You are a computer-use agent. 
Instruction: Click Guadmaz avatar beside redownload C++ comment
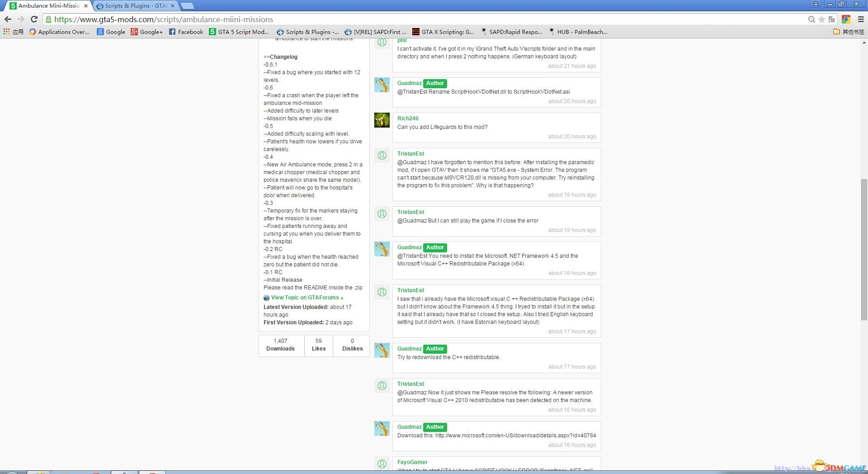pyautogui.click(x=382, y=350)
